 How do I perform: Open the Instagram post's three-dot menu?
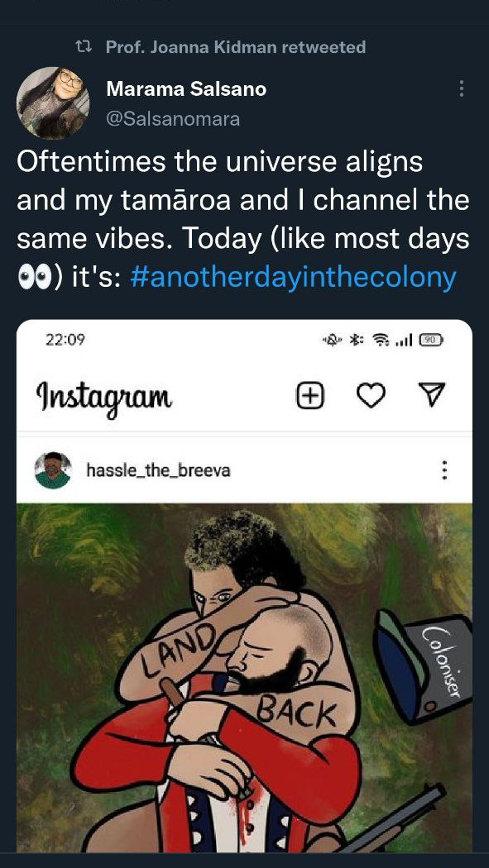coord(443,470)
